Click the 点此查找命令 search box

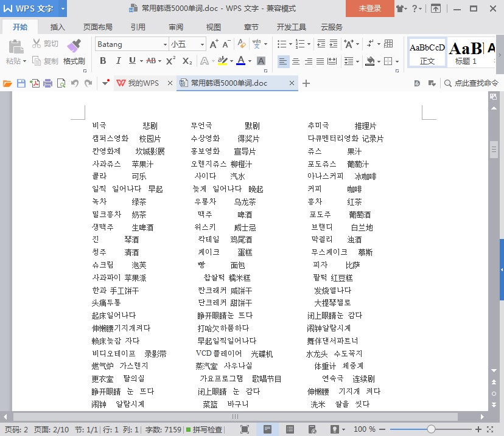click(x=471, y=83)
